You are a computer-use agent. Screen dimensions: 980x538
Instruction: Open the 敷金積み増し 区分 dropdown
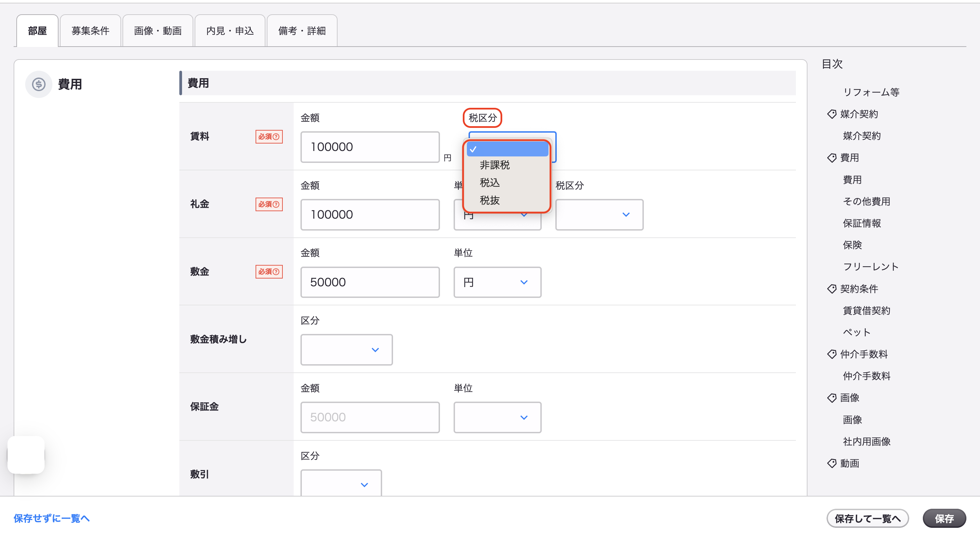coord(347,350)
